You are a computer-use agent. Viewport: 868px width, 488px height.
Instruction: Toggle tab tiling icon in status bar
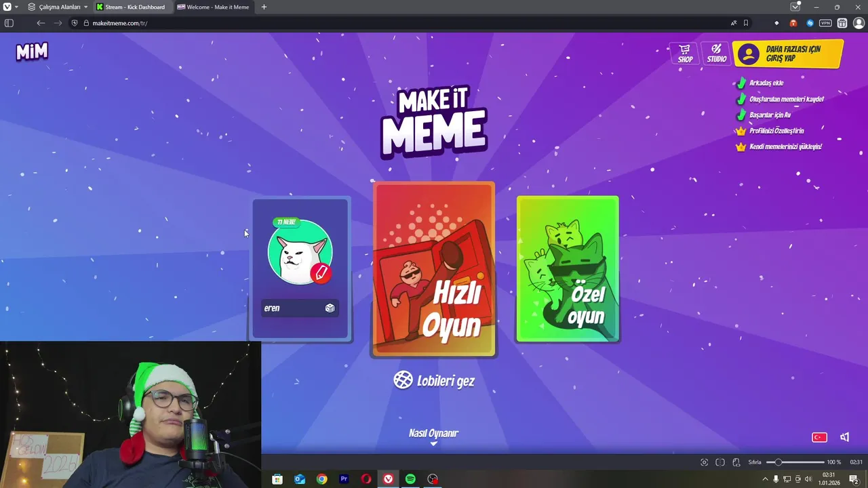click(720, 462)
